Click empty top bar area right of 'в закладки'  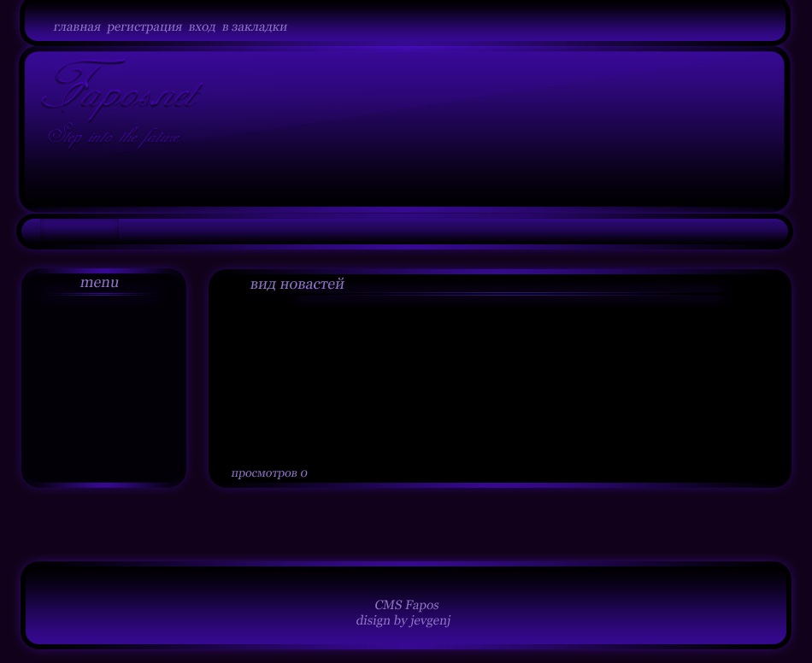pos(530,27)
